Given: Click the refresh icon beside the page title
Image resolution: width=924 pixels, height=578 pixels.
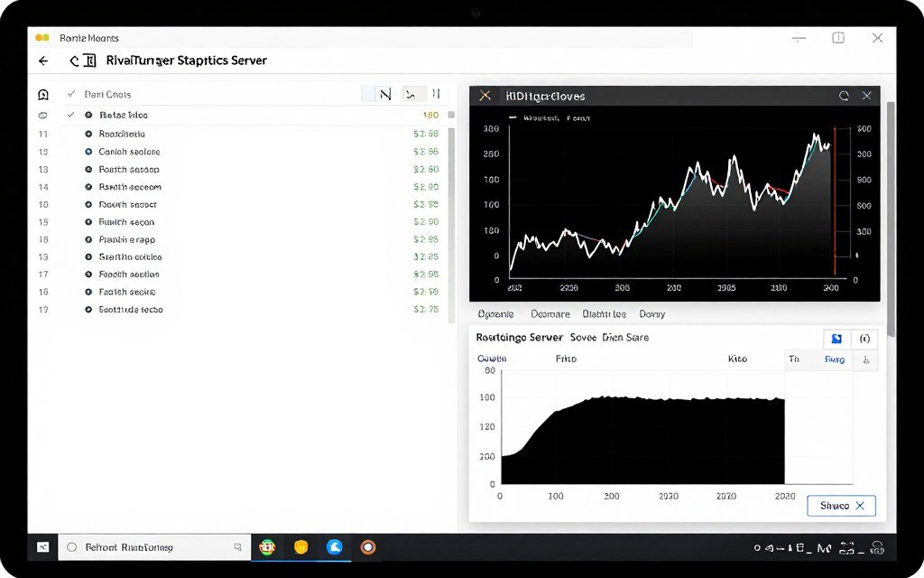Looking at the screenshot, I should pos(75,61).
